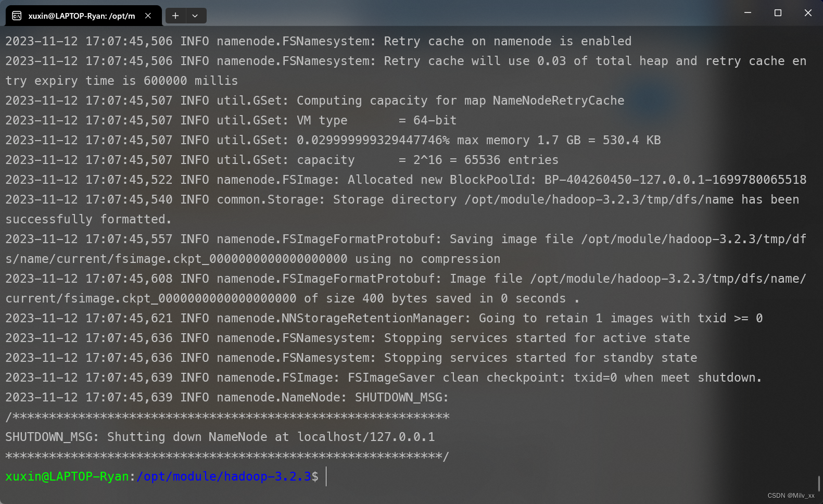The height and width of the screenshot is (504, 823).
Task: Click the localhost/127.0.0.1 address text
Action: 365,437
